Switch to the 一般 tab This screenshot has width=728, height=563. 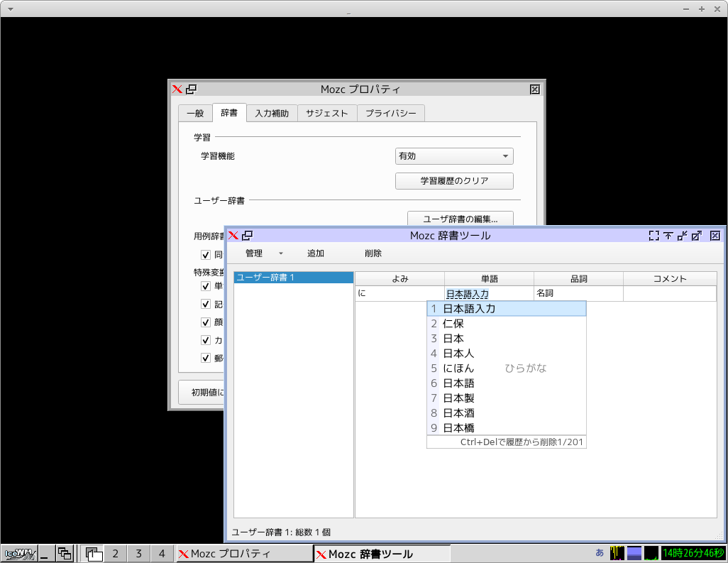coord(195,114)
